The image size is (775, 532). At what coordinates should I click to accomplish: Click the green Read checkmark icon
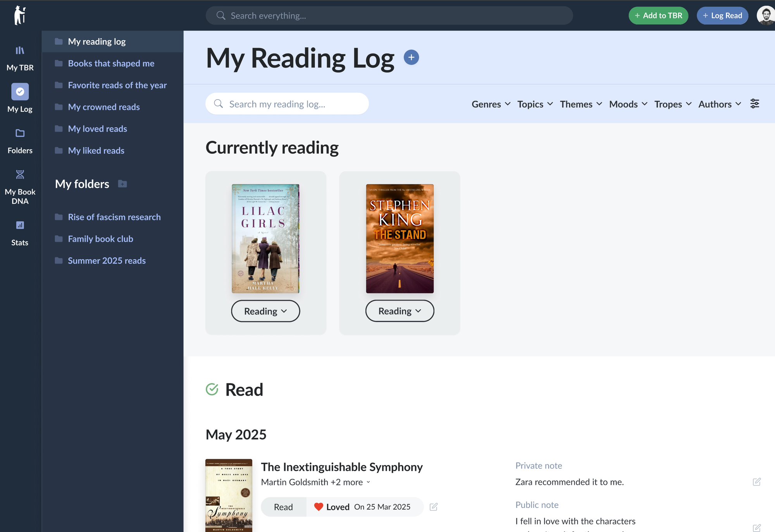[x=212, y=389]
